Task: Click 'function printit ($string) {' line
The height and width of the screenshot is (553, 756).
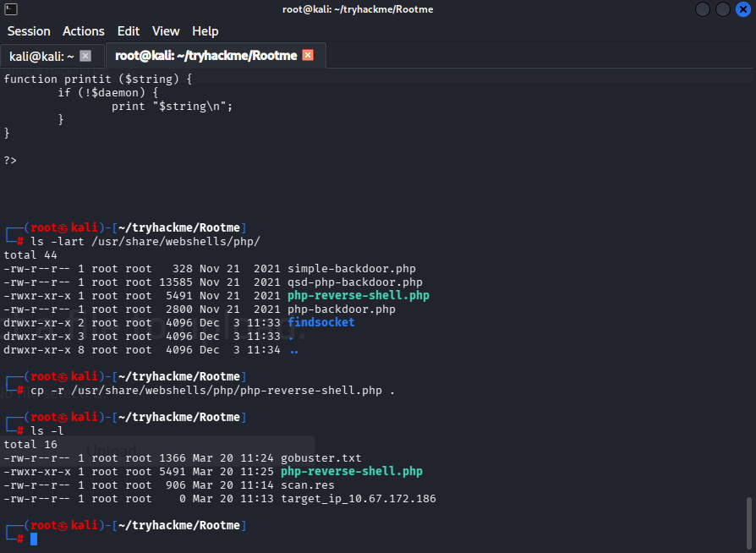Action: 98,79
